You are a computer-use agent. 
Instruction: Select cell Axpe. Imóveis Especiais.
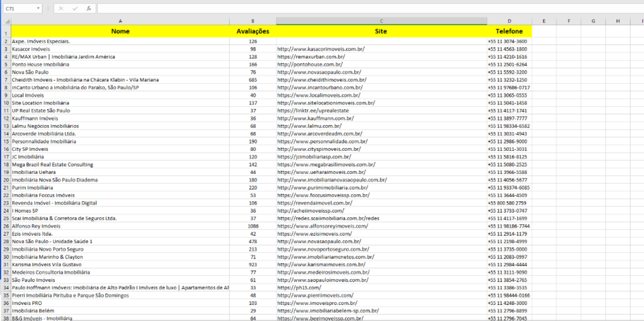click(120, 41)
